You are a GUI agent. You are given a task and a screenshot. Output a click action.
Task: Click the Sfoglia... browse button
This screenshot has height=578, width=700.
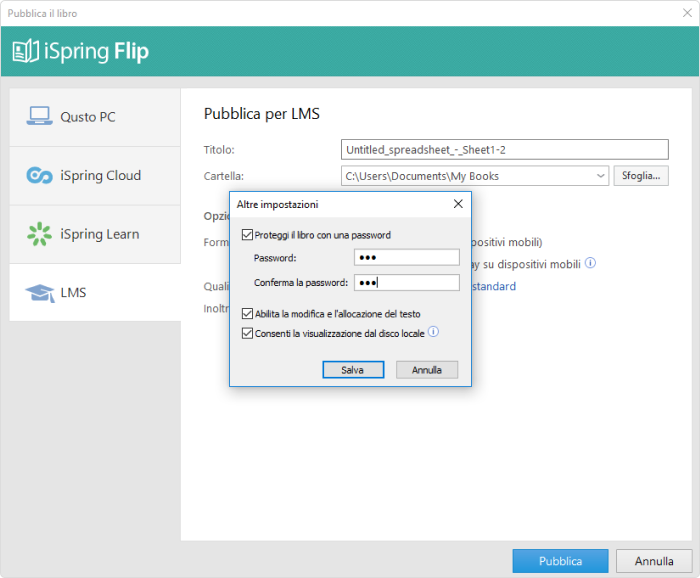[x=641, y=175]
